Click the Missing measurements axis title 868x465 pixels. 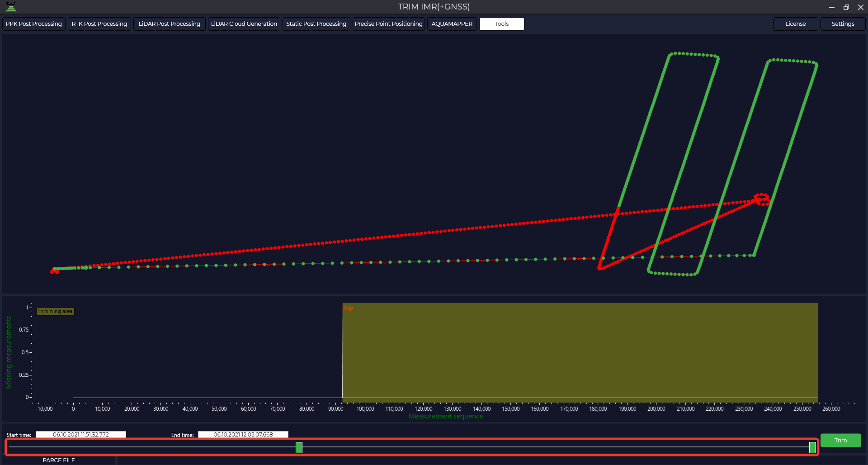pos(8,352)
